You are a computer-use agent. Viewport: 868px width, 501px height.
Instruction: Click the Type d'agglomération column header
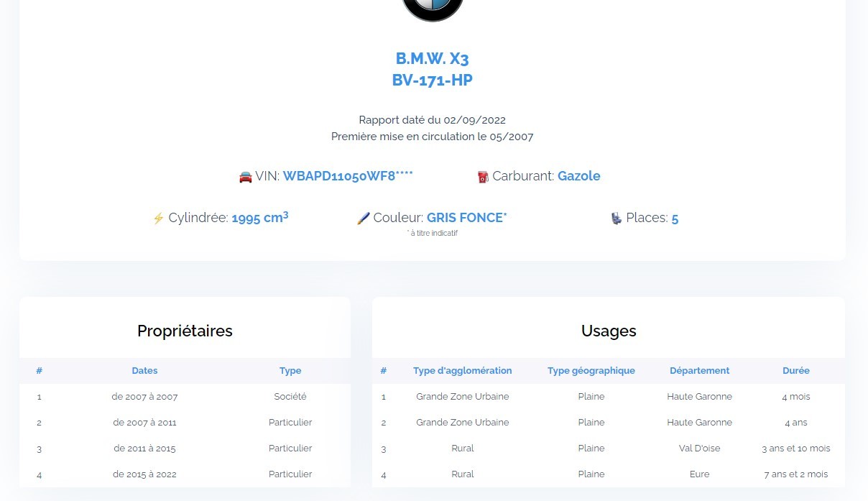(463, 371)
